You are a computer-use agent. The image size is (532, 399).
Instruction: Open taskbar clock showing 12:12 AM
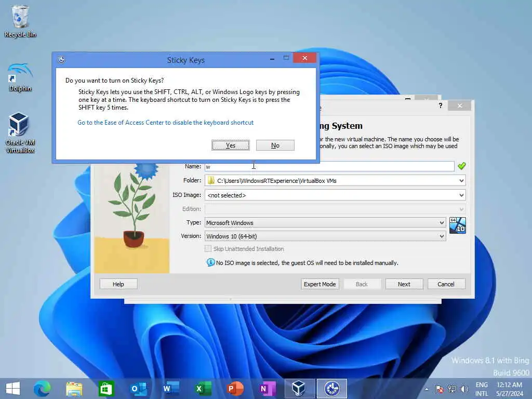[x=509, y=389]
